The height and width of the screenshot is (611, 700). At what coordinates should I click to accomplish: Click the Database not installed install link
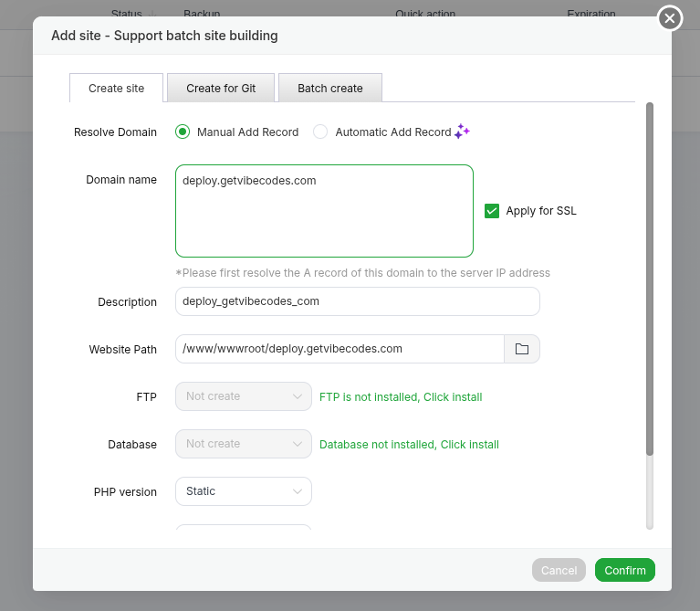tap(409, 445)
